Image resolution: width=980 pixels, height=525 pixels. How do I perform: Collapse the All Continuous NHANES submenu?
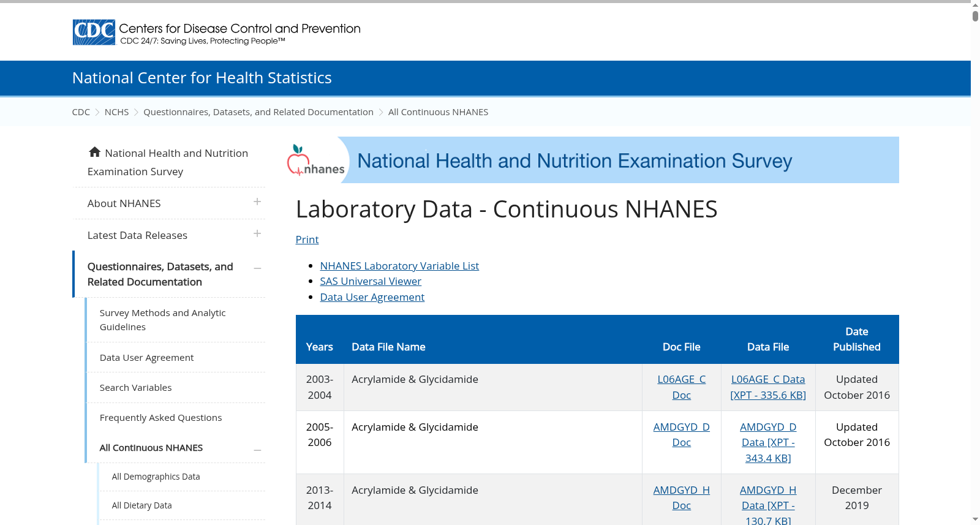(x=257, y=450)
